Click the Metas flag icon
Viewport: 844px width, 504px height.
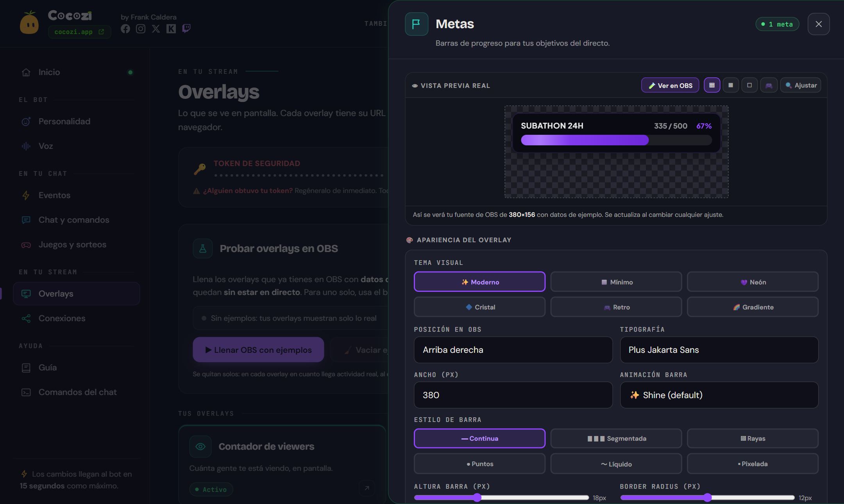point(417,24)
